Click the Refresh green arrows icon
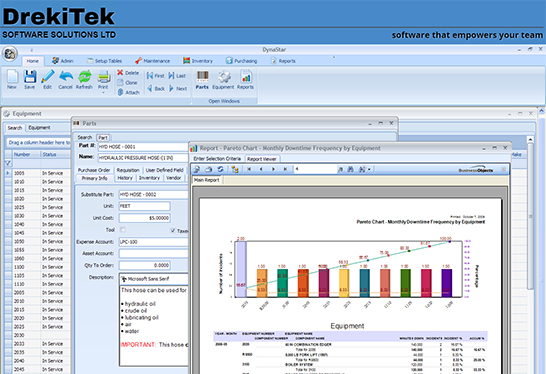The image size is (546, 374). [85, 76]
